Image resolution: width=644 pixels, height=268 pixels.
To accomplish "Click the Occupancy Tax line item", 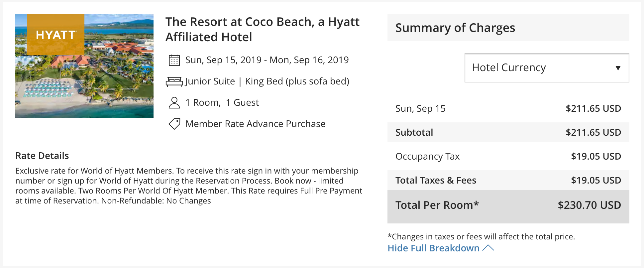I will (x=427, y=156).
